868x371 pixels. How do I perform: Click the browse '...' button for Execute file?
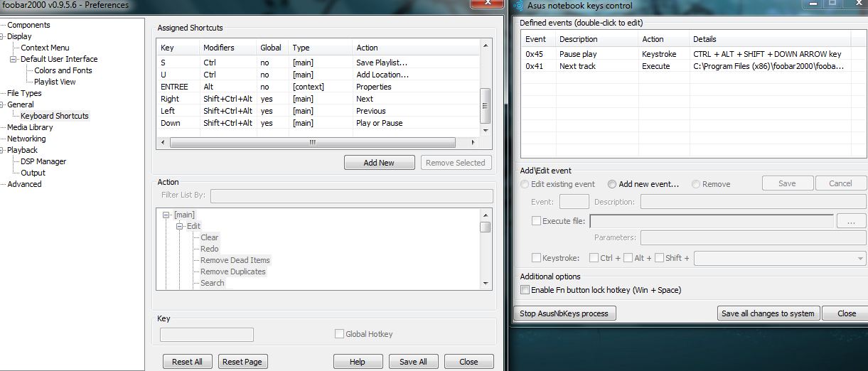click(x=851, y=221)
